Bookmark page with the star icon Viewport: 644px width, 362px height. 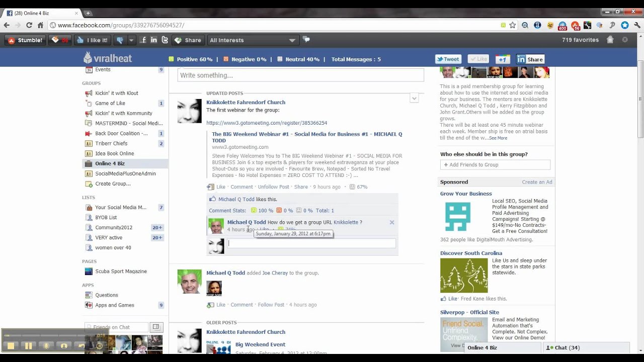(513, 25)
